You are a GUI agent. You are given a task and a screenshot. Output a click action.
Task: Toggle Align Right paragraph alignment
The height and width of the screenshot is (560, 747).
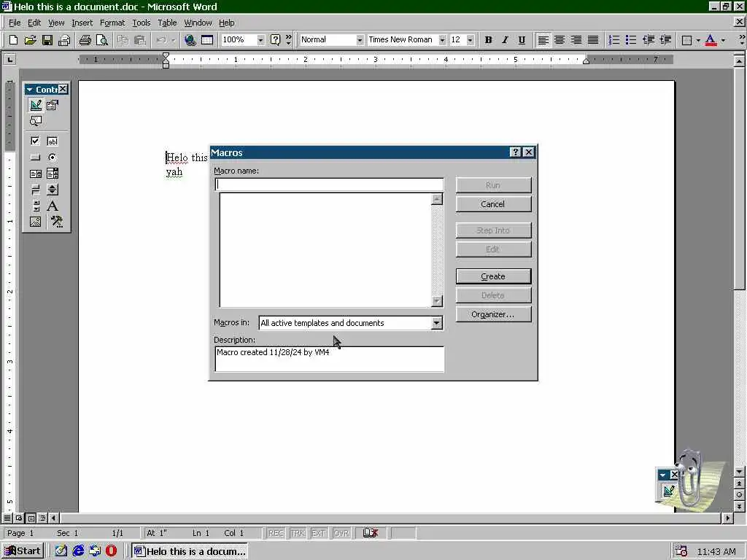(576, 40)
